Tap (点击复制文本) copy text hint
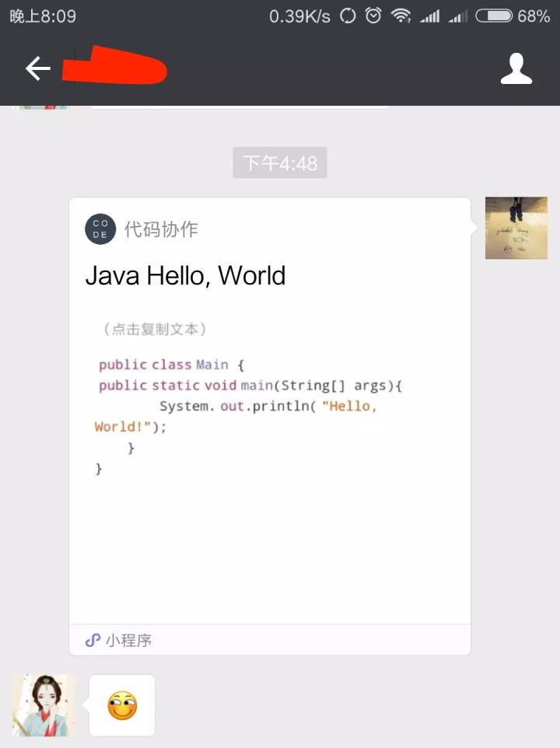Image resolution: width=560 pixels, height=748 pixels. click(x=155, y=329)
